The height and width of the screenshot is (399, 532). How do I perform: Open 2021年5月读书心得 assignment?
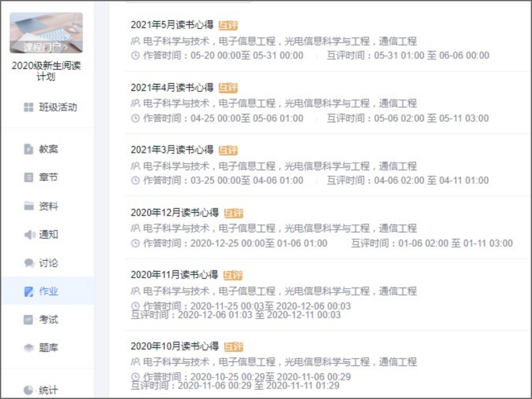coord(172,25)
